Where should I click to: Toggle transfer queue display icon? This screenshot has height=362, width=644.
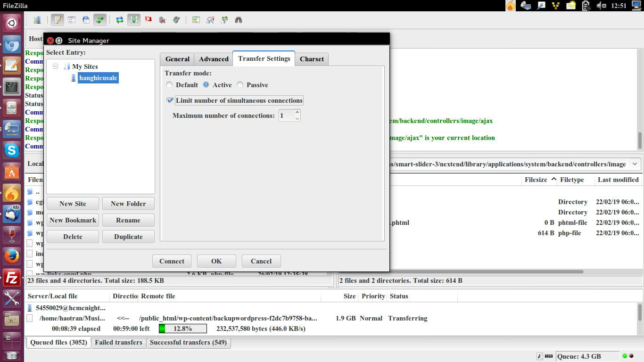(100, 20)
